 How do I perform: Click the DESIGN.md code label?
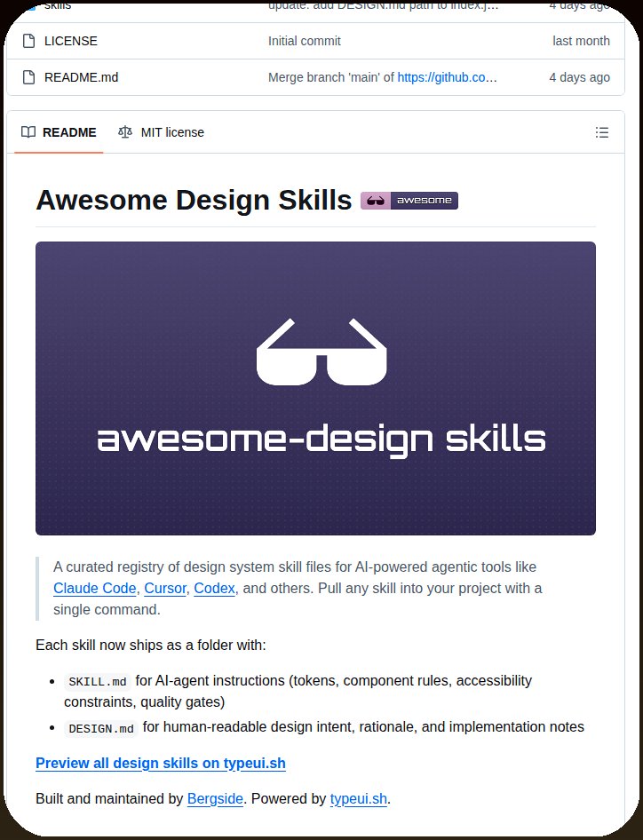click(x=101, y=729)
